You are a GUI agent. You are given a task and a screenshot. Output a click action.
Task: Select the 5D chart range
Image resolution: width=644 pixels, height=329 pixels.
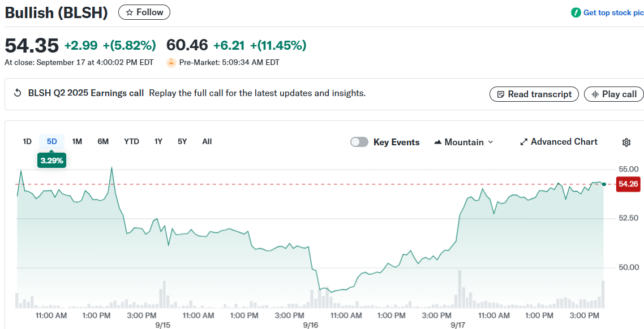coord(51,141)
